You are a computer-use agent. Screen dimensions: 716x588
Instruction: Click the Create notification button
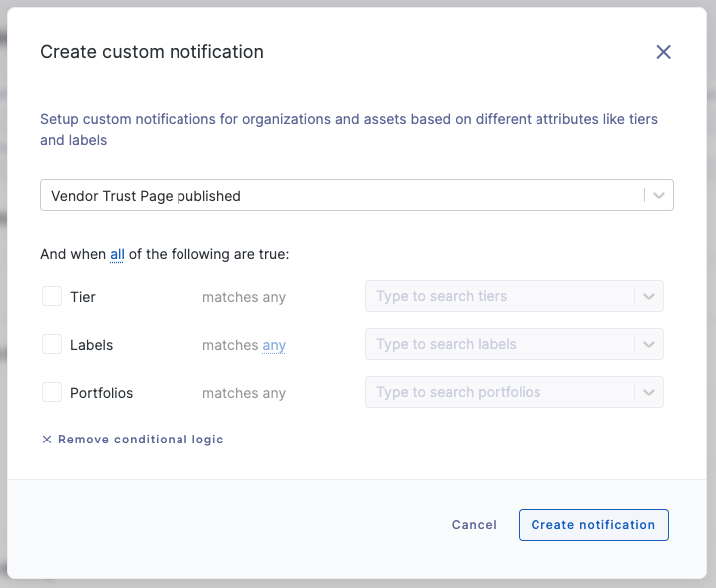[593, 525]
